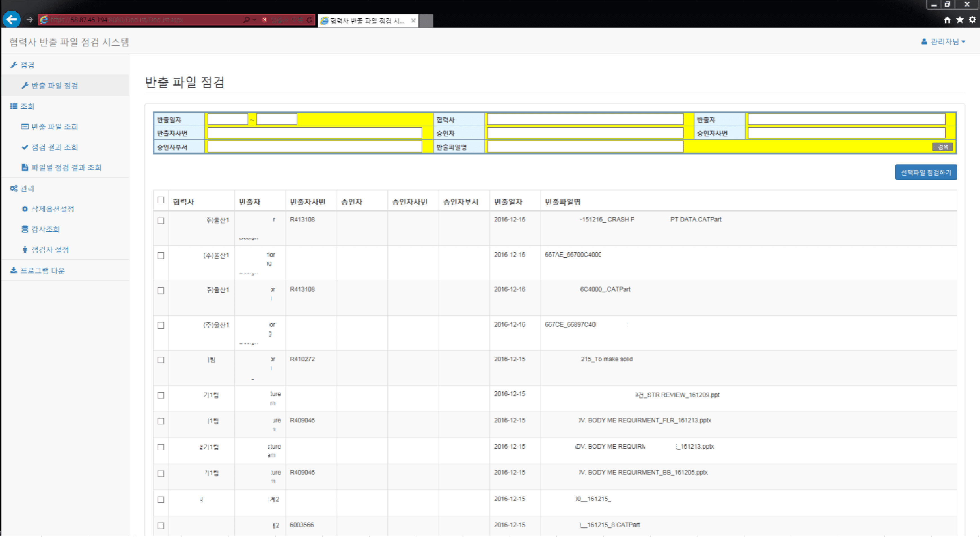Check the row with 215_To make solid

[x=161, y=360]
